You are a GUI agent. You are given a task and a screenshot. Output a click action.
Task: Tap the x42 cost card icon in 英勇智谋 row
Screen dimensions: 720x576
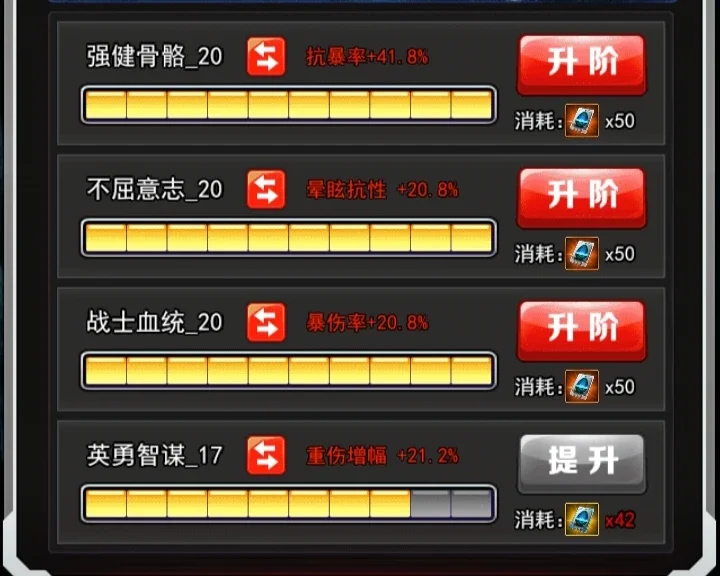click(x=582, y=519)
